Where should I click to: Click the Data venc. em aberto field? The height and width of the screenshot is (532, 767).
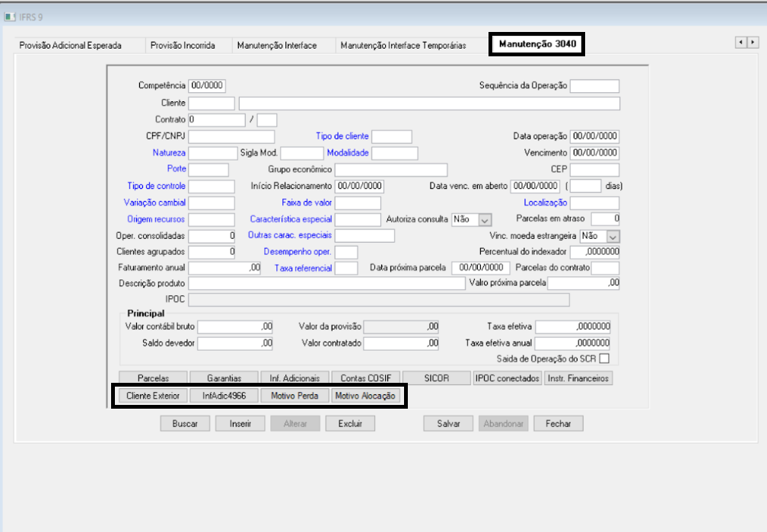(535, 186)
